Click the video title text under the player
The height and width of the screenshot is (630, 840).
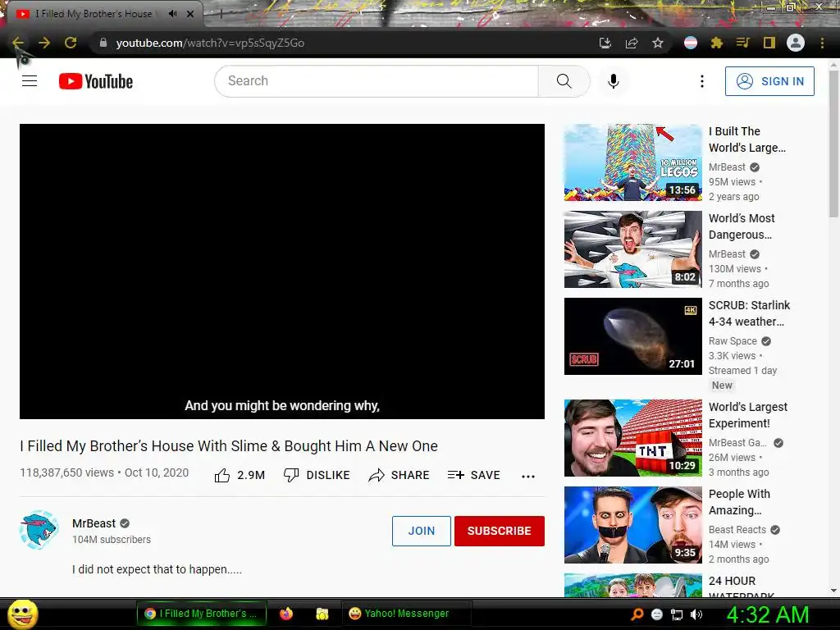pos(229,445)
